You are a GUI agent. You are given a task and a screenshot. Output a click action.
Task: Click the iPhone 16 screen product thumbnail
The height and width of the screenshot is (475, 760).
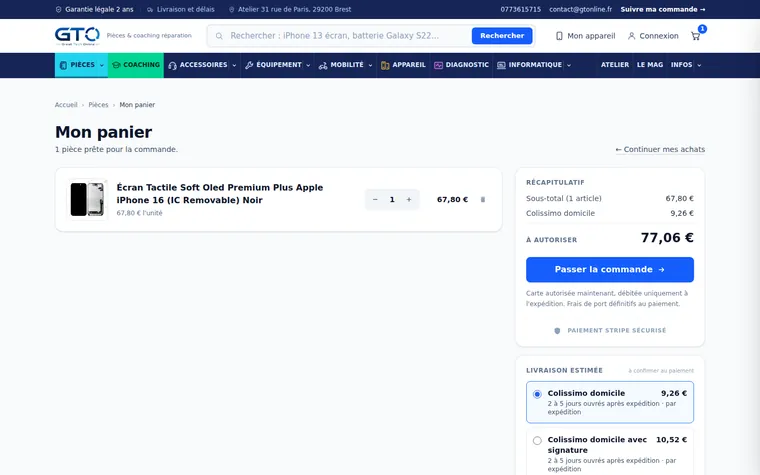(87, 199)
